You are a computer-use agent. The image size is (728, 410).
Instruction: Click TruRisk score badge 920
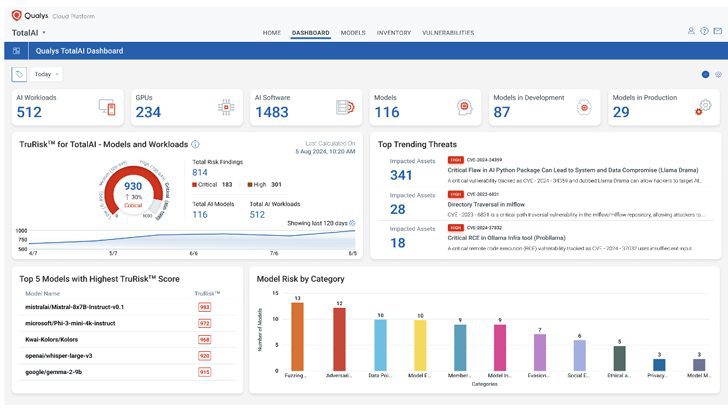205,356
